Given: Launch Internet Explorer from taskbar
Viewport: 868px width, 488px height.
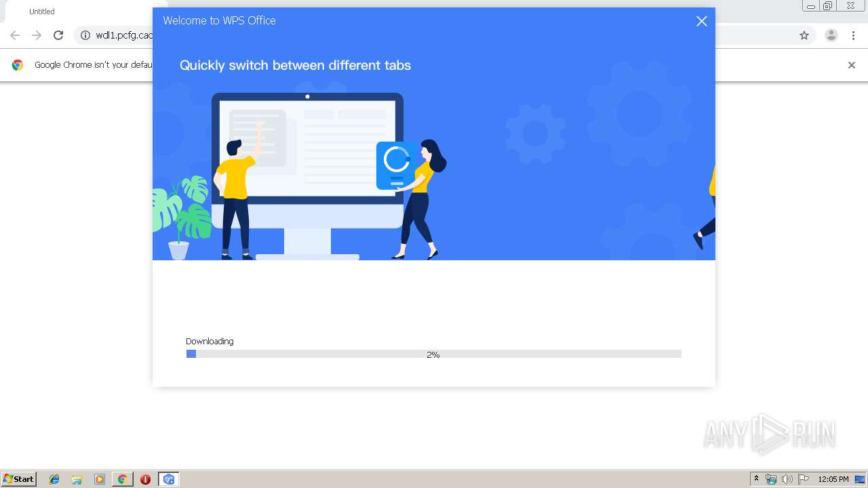Looking at the screenshot, I should [x=54, y=479].
